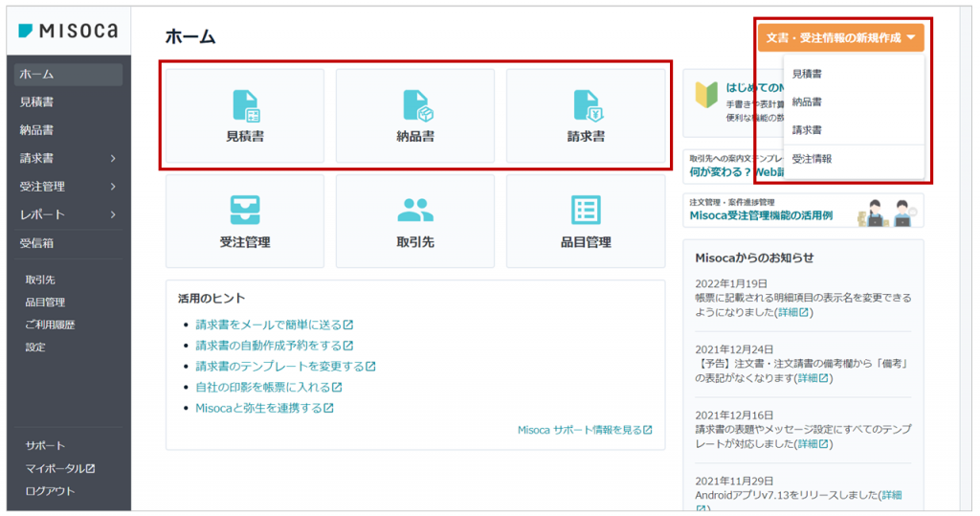Open Misoca サポート情報を見る link
Screen dimensions: 980x516
point(585,430)
